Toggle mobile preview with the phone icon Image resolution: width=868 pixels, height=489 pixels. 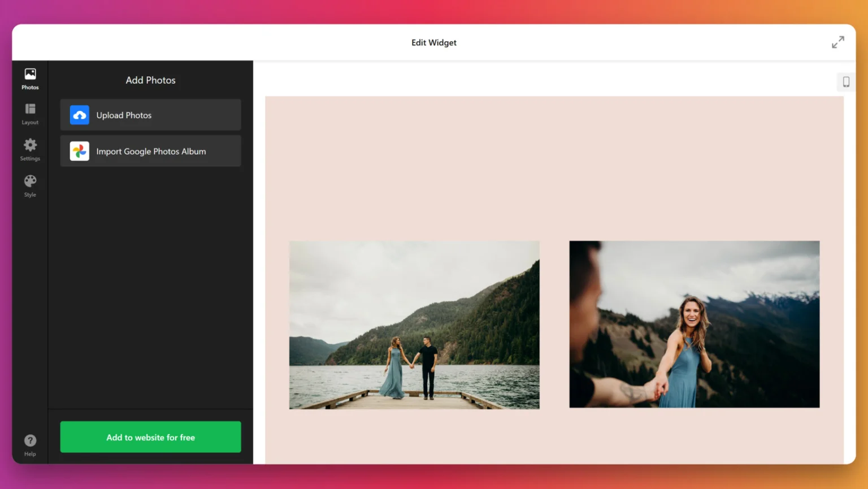point(846,82)
